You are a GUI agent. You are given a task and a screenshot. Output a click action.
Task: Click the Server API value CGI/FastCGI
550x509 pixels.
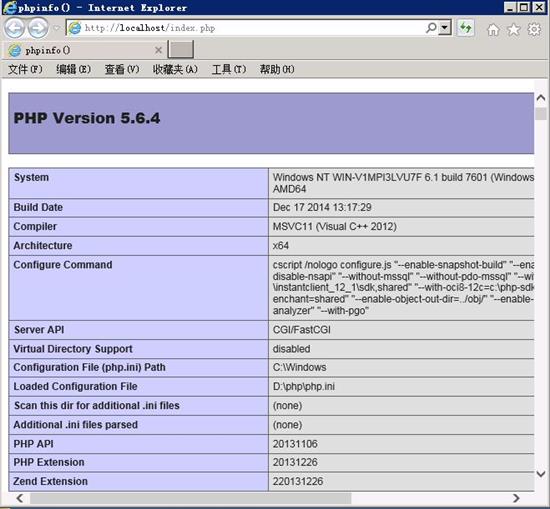coord(302,330)
